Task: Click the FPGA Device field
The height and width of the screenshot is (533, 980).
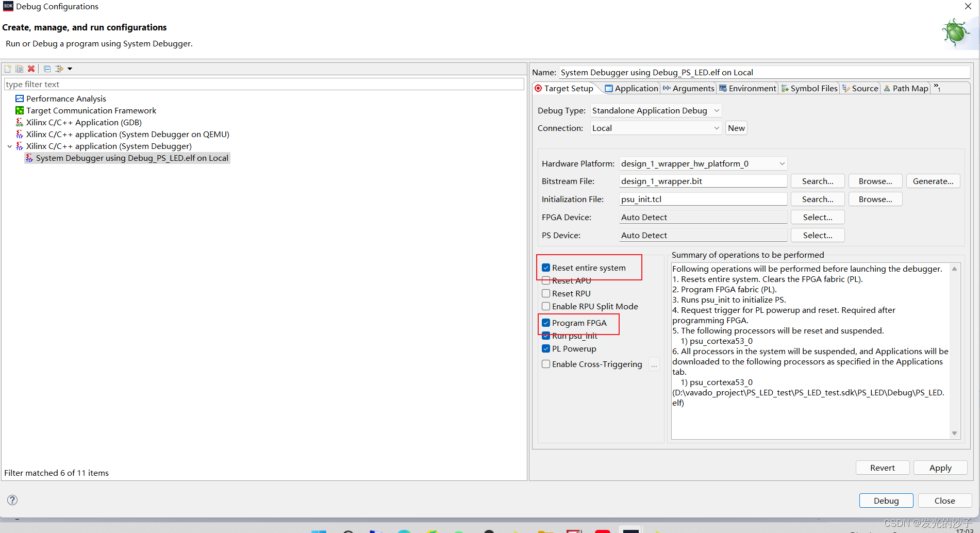Action: [x=703, y=217]
